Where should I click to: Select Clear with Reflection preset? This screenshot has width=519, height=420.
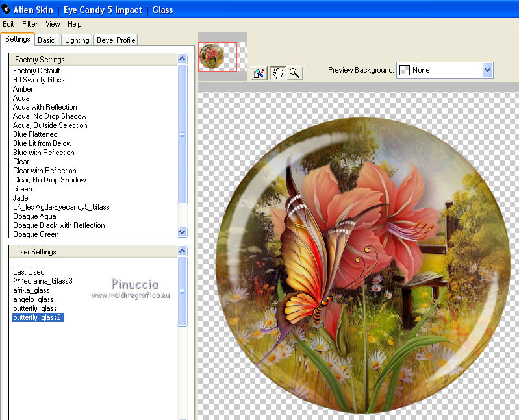point(45,171)
